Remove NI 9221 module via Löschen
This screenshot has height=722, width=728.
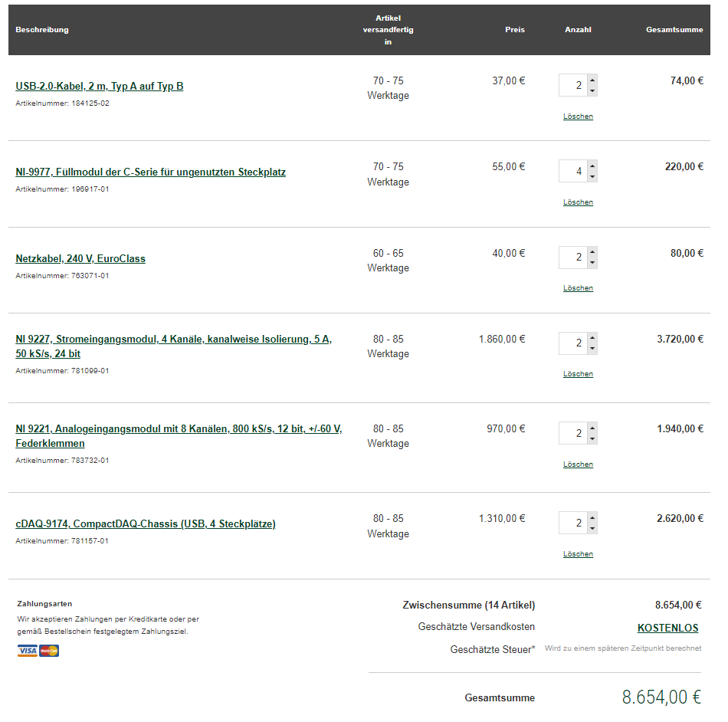click(578, 464)
